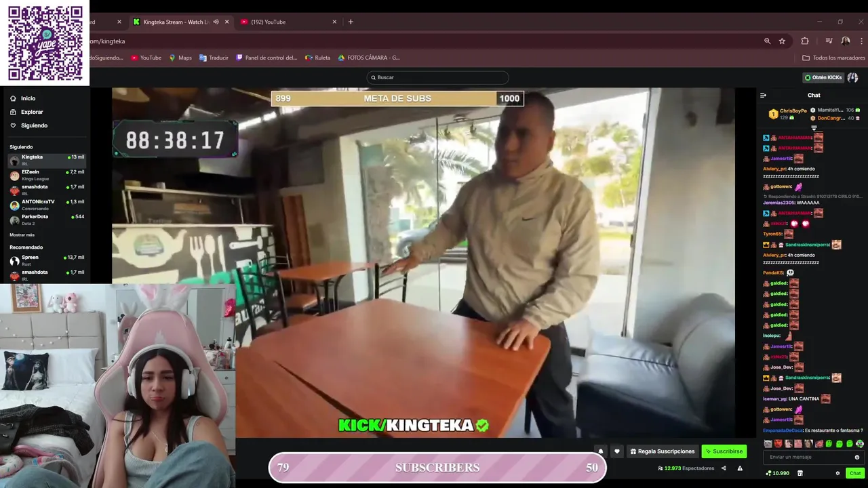
Task: Open a new browser tab
Action: 351,22
